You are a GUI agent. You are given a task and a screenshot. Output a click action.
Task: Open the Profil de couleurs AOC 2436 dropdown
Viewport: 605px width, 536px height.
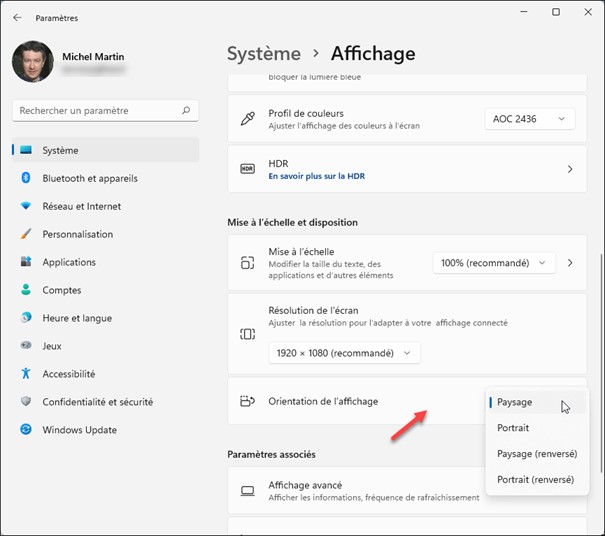[530, 119]
